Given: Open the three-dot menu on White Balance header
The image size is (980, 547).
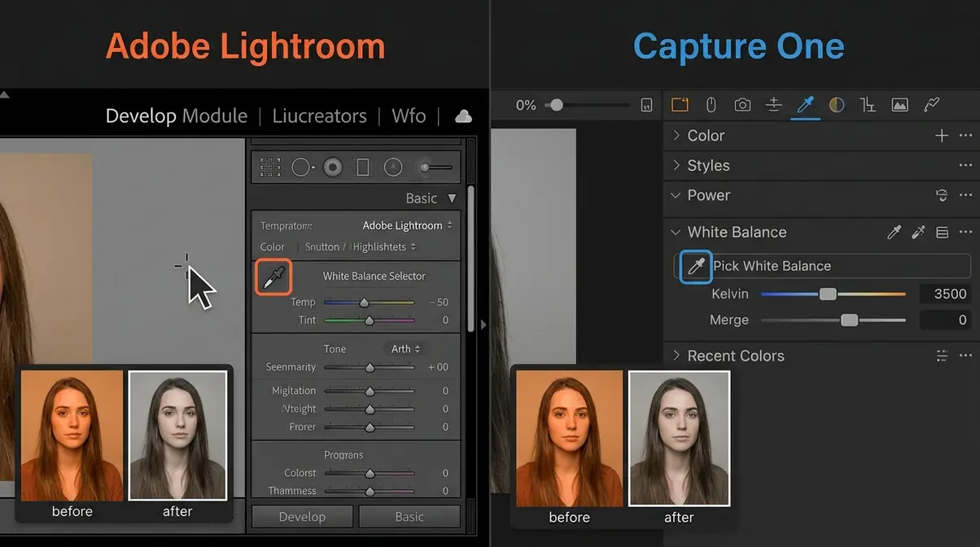Looking at the screenshot, I should [x=965, y=233].
